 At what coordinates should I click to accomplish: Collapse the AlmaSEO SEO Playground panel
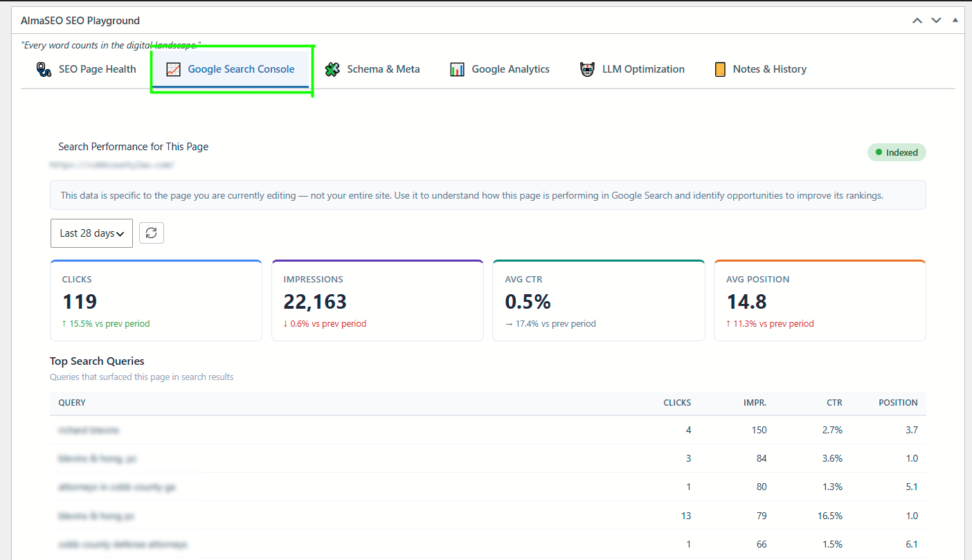(x=955, y=20)
